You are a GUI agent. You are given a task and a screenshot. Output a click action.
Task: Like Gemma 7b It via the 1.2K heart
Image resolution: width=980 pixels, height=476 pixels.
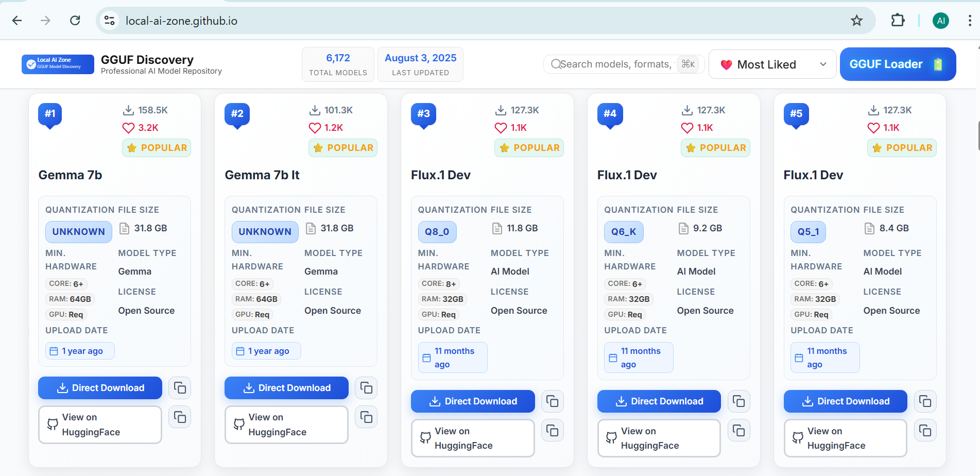[x=315, y=128]
